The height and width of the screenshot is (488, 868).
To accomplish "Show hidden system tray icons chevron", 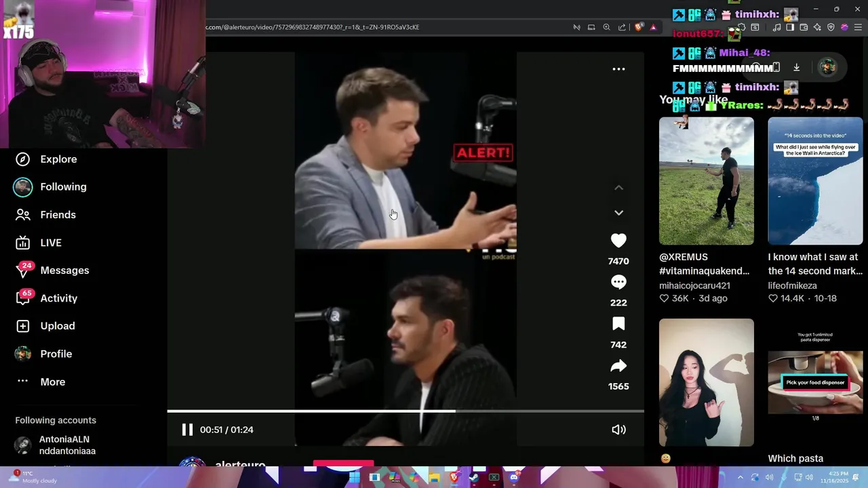I will point(740,477).
